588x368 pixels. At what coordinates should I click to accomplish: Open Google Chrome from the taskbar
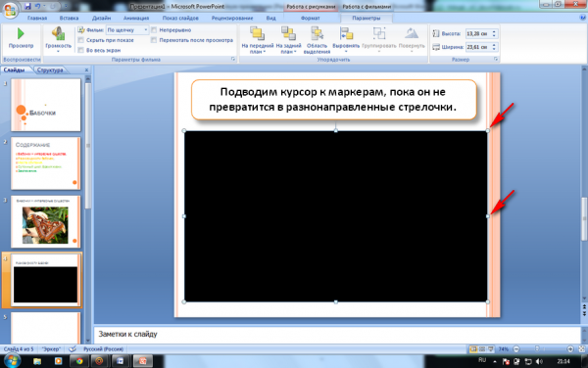click(78, 361)
